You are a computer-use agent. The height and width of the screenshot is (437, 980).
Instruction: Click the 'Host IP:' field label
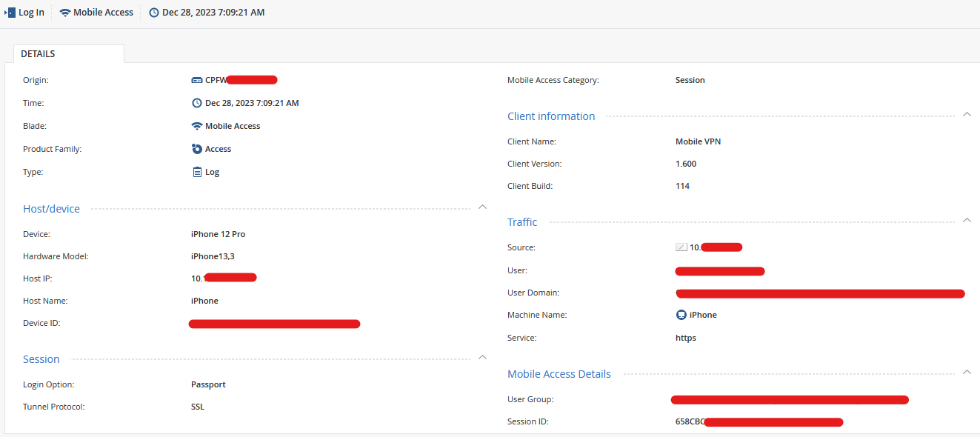(38, 278)
